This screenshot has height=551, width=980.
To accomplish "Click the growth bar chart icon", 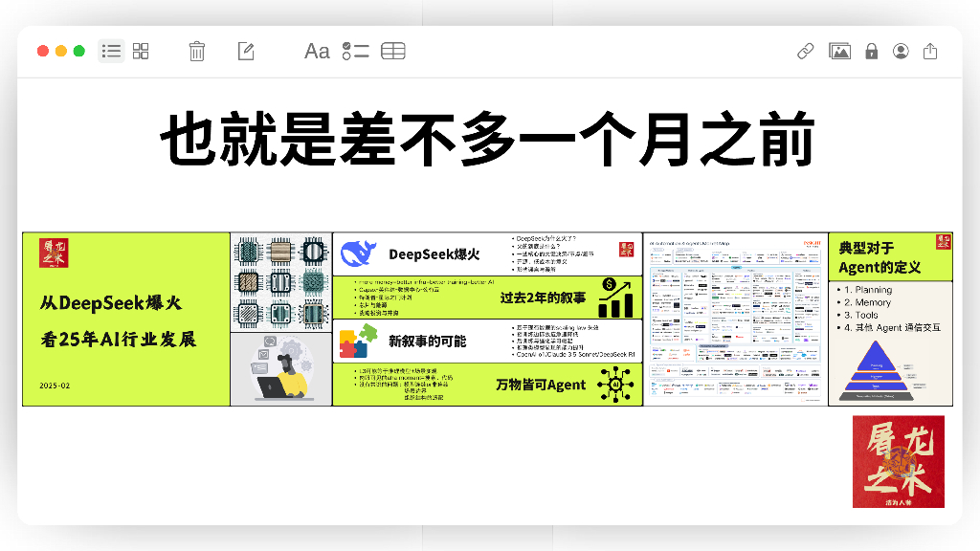I will tap(615, 298).
